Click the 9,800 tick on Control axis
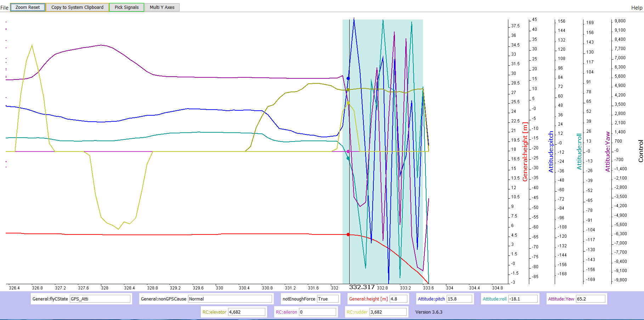The width and height of the screenshot is (644, 320). click(620, 21)
